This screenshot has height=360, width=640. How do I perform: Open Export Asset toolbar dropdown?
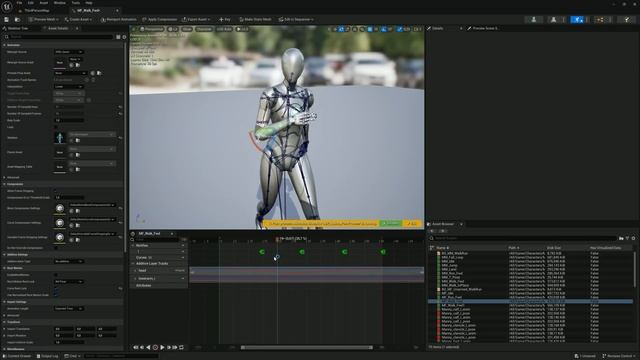[x=196, y=19]
